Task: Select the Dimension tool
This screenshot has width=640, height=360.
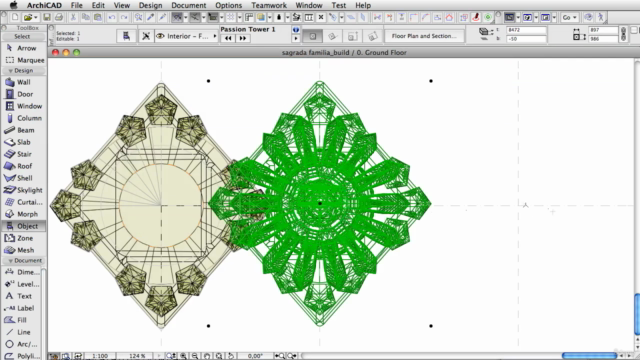Action: pyautogui.click(x=22, y=272)
